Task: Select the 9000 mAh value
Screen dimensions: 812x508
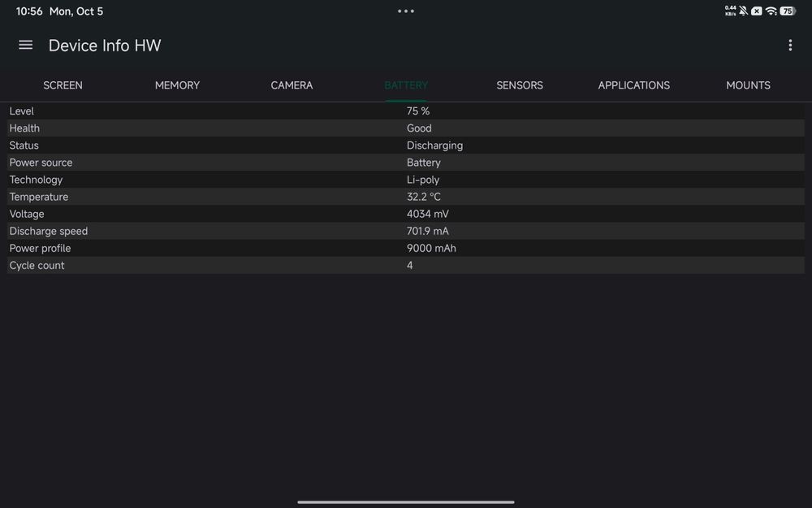Action: [431, 248]
